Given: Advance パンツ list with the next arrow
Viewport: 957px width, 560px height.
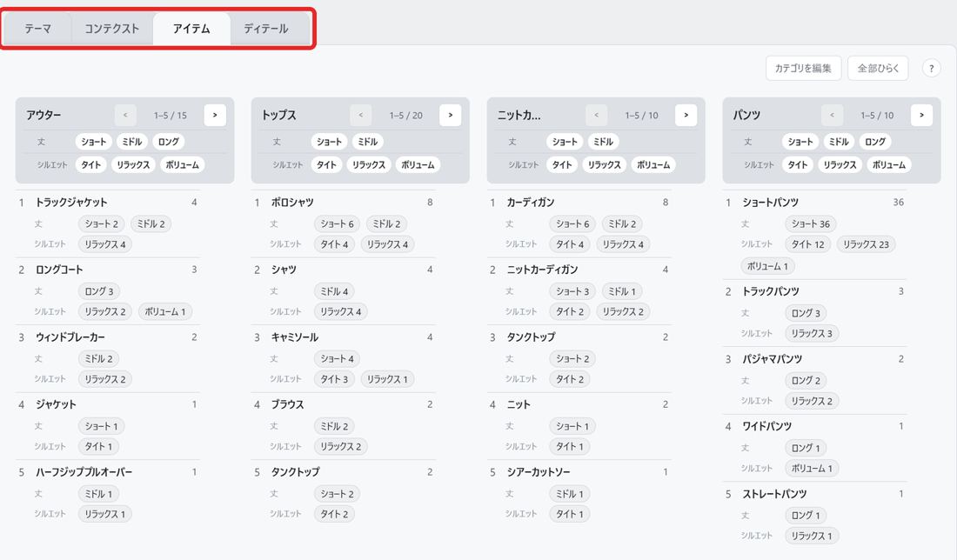Looking at the screenshot, I should [921, 115].
